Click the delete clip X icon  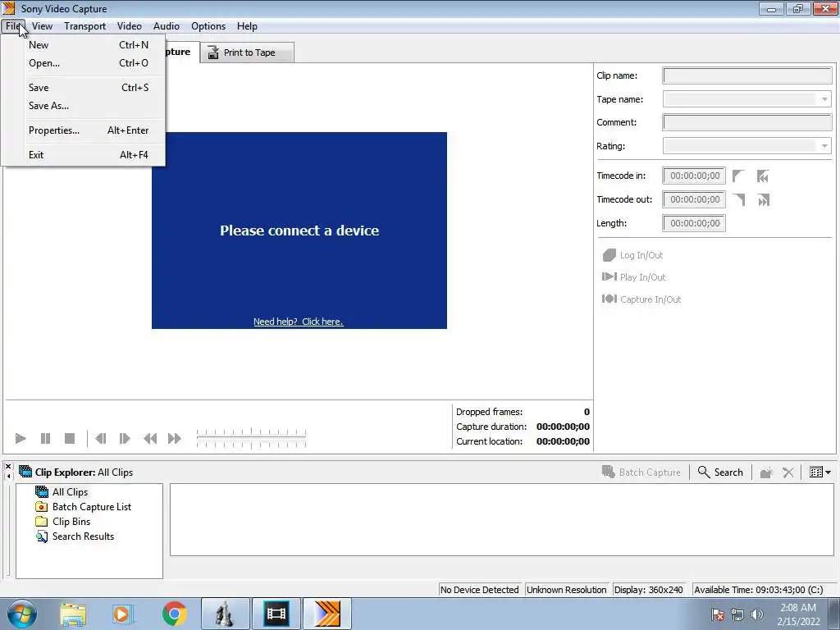pyautogui.click(x=788, y=472)
